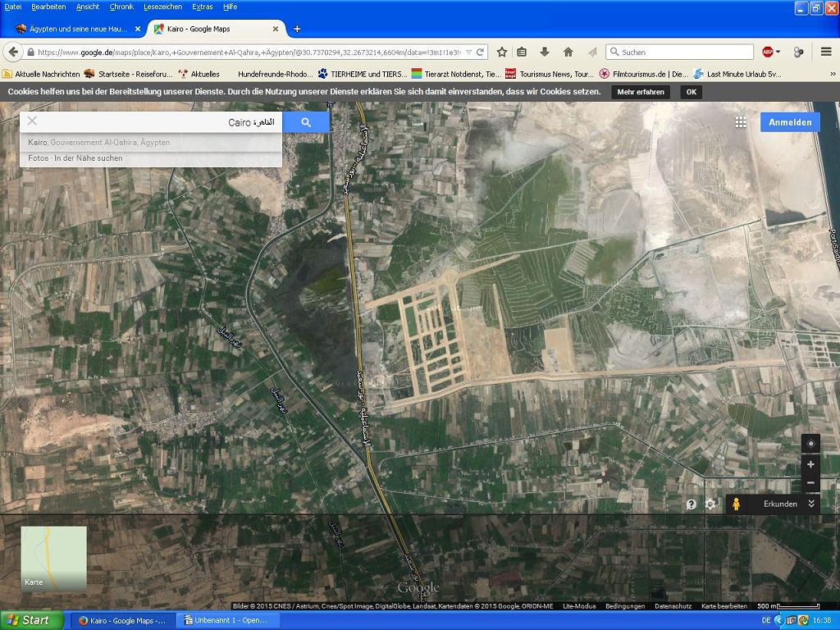Screen dimensions: 840x630
Task: Open the map help question mark icon
Action: [692, 504]
